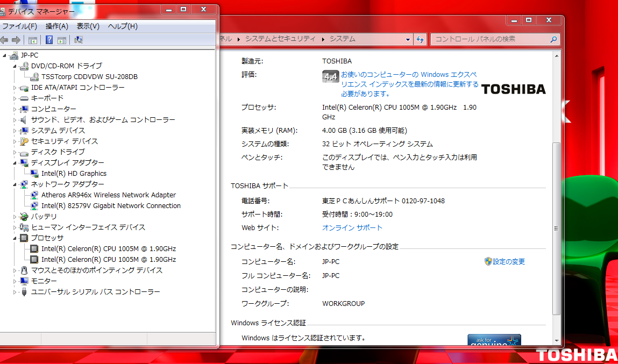This screenshot has height=364, width=618.
Task: Click the battery category icon
Action: tap(24, 217)
